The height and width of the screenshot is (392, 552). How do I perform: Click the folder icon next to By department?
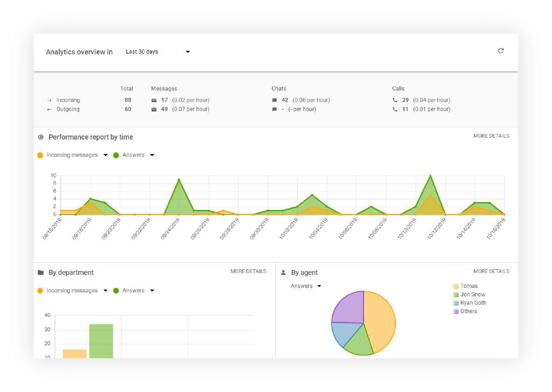42,272
